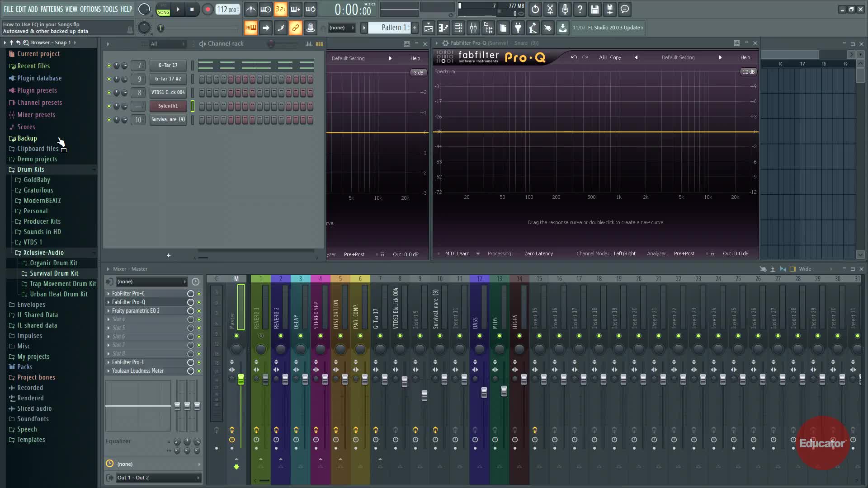This screenshot has width=868, height=488.
Task: Open the Channel rack view icon
Action: [x=458, y=28]
